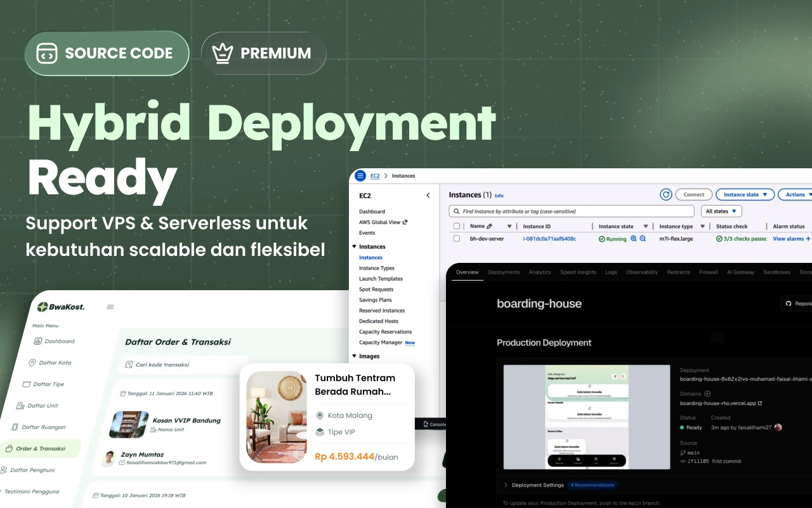Collapse the Instances tree section in sidebar
Viewport: 812px width, 508px height.
point(354,246)
